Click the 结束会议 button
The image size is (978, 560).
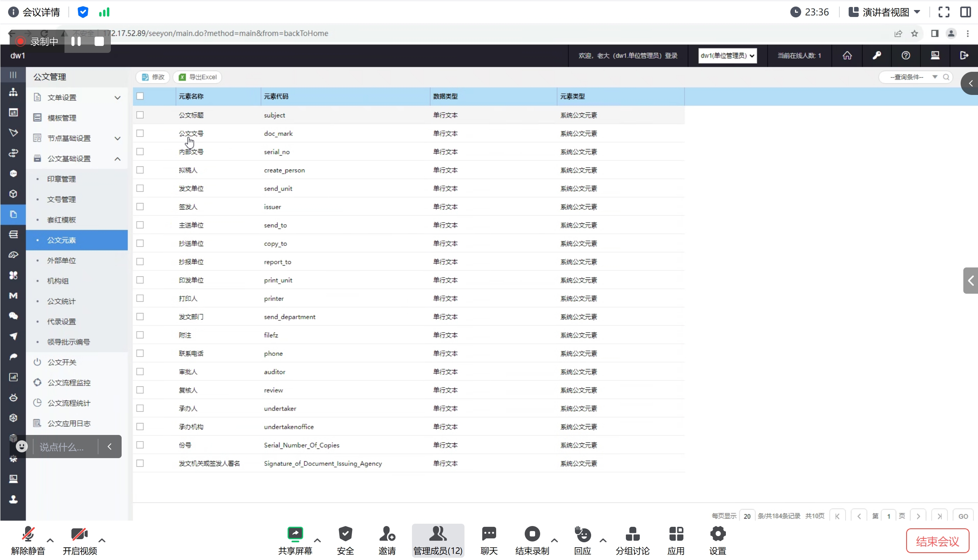coord(937,541)
